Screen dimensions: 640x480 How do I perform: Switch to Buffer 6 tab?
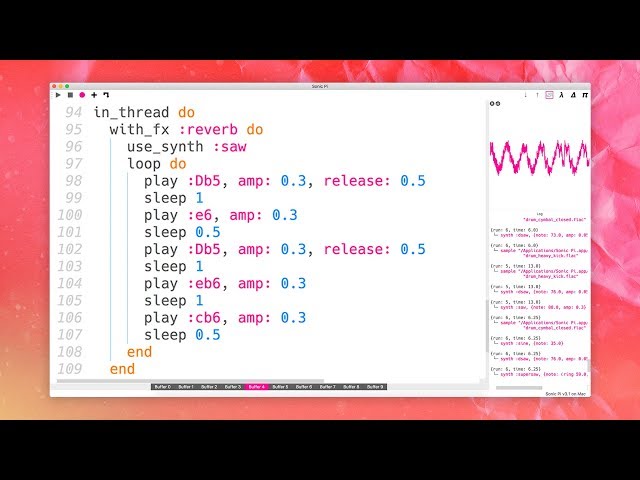click(304, 387)
